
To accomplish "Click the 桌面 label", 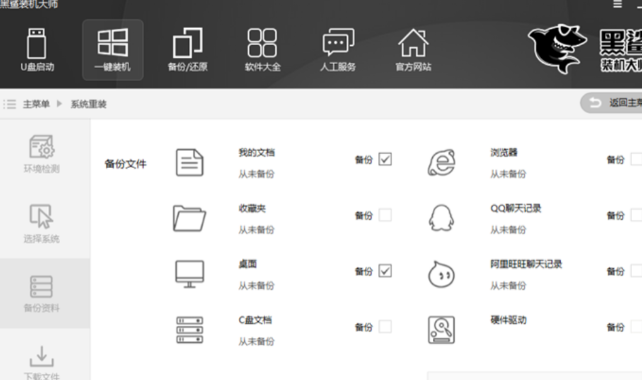I will tap(248, 264).
